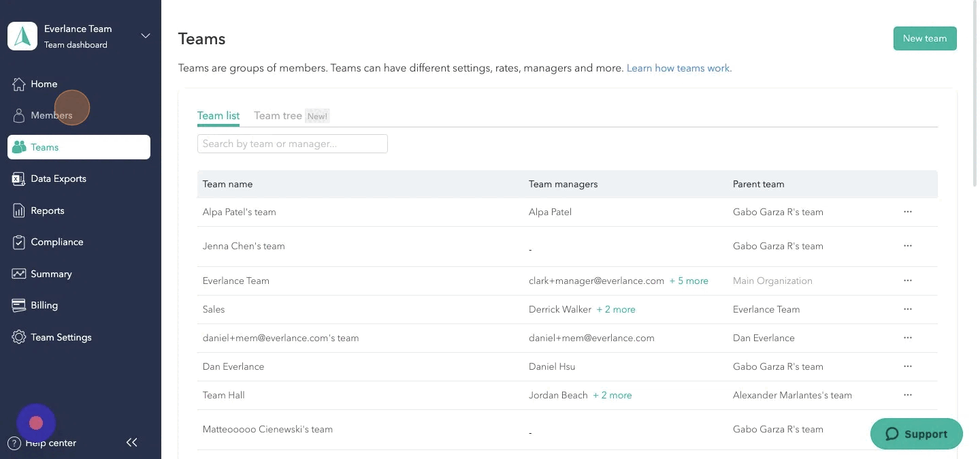This screenshot has height=459, width=980.
Task: Click the New team button
Action: point(924,38)
